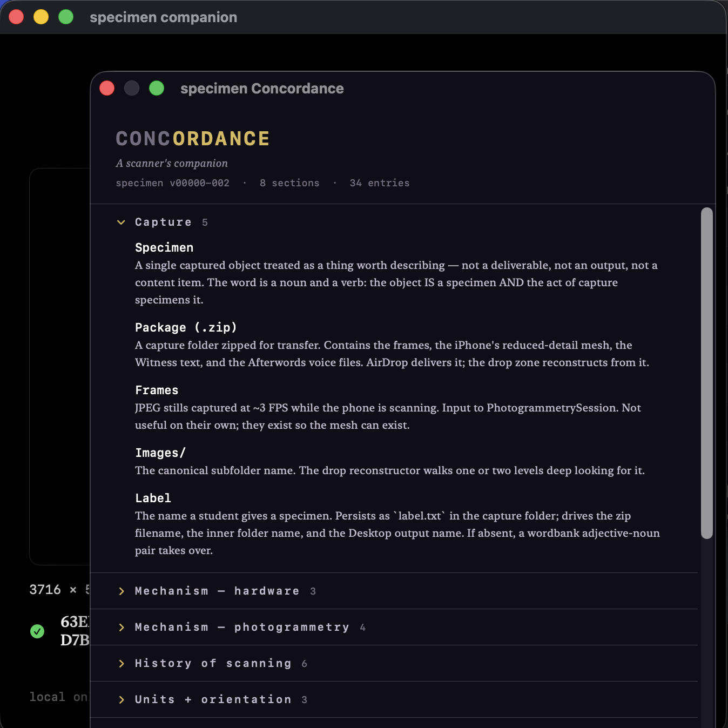This screenshot has height=728, width=728.
Task: Click the yellow chevron beside Capture
Action: (121, 222)
